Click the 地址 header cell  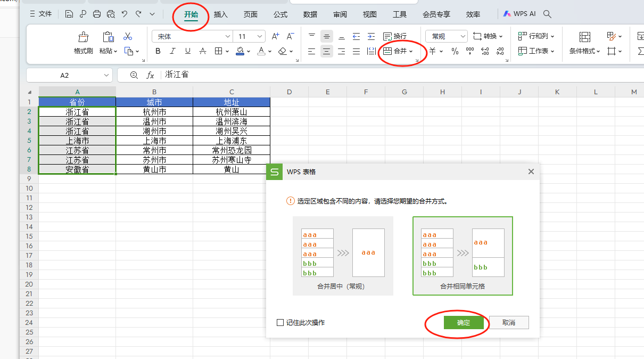(x=232, y=102)
